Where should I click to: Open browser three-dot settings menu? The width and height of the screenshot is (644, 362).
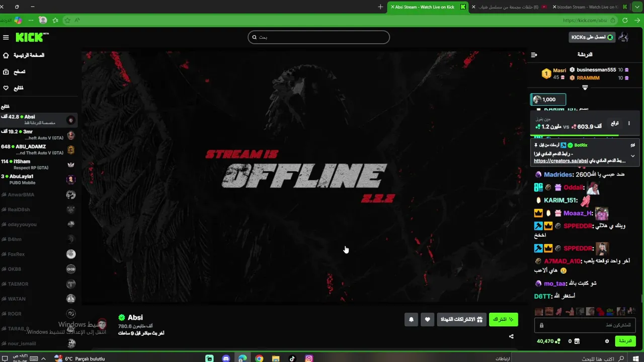31,21
